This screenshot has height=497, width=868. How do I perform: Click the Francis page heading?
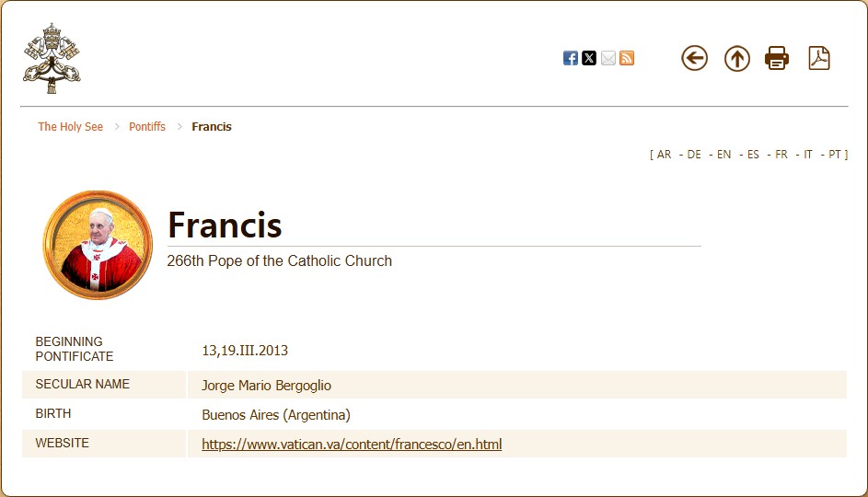(225, 225)
